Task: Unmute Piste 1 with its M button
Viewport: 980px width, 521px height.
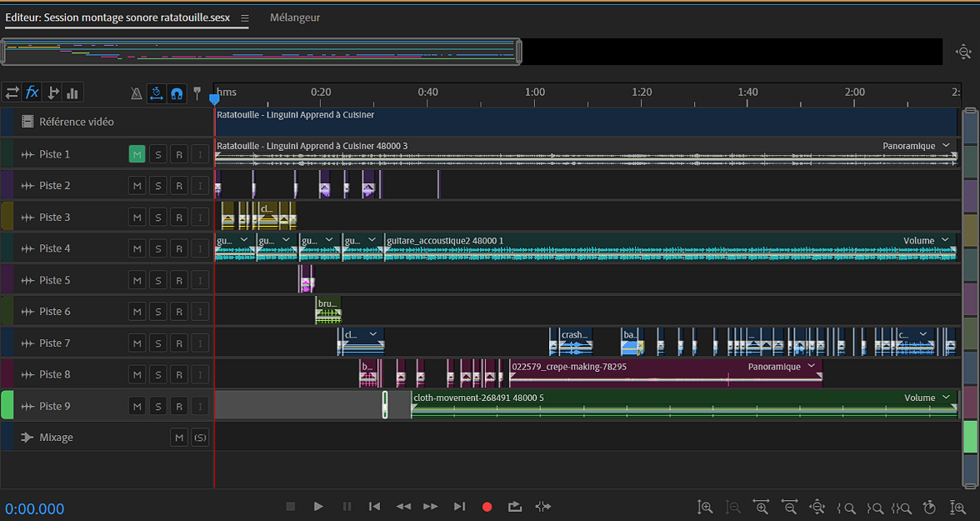Action: (x=137, y=154)
